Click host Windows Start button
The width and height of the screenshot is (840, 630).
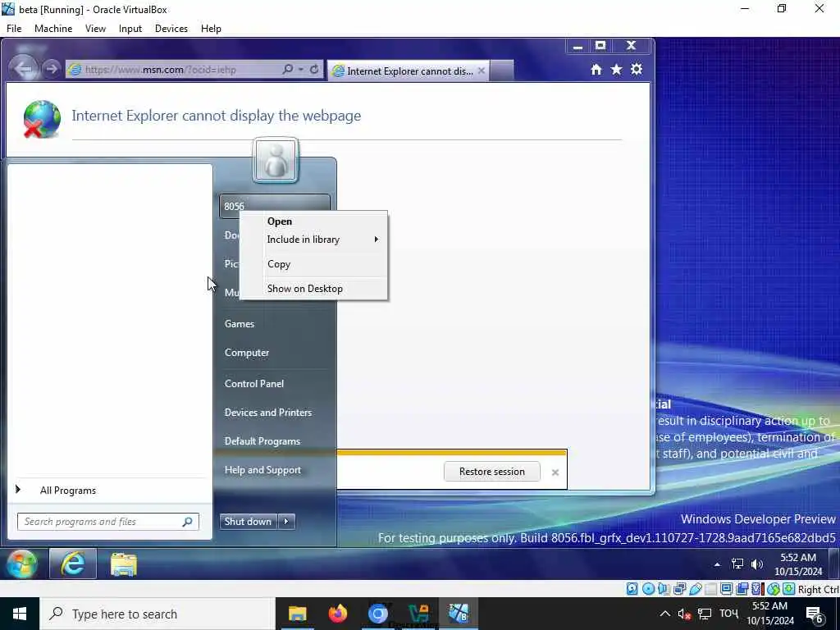(20, 614)
